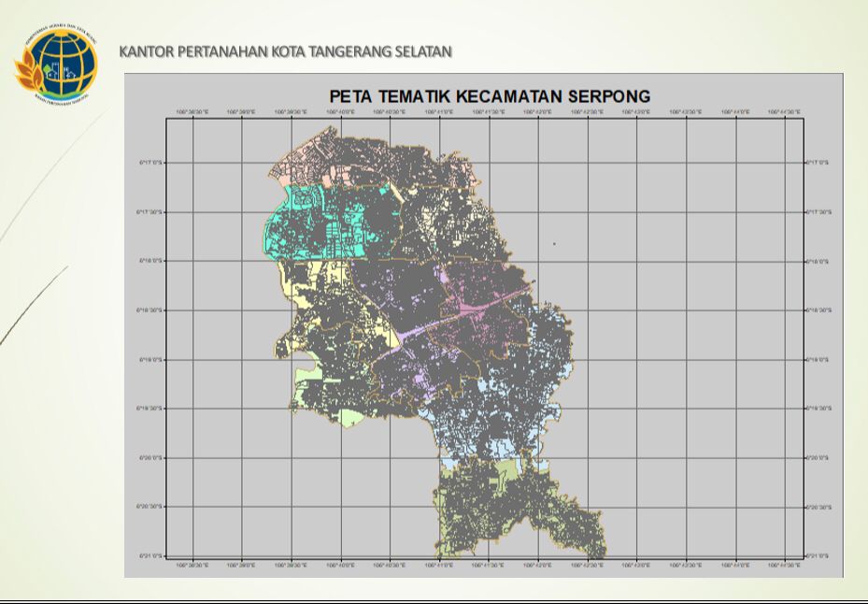Image resolution: width=868 pixels, height=604 pixels.
Task: Click the left-axis 6°17'0"S latitude label
Action: 149,162
